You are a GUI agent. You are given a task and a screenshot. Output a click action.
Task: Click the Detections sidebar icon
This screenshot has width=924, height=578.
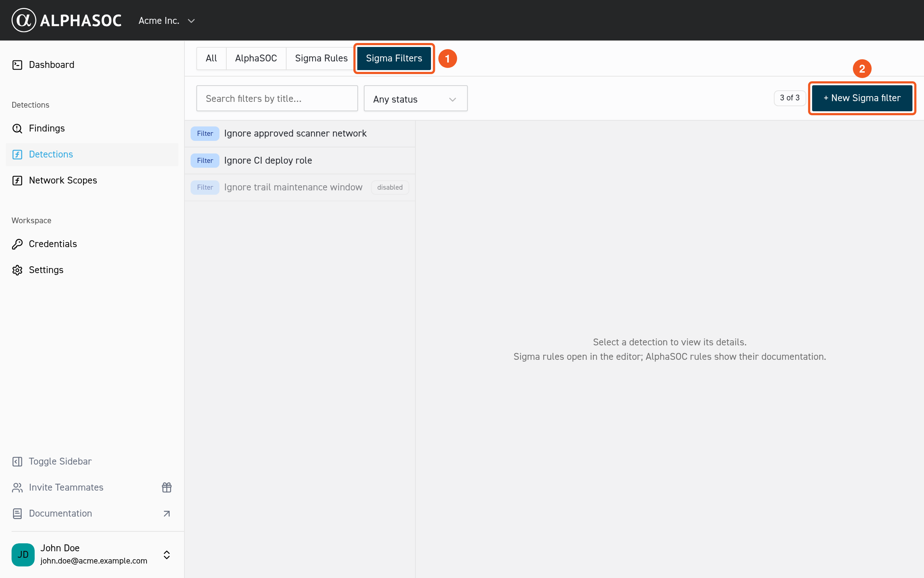(x=17, y=155)
